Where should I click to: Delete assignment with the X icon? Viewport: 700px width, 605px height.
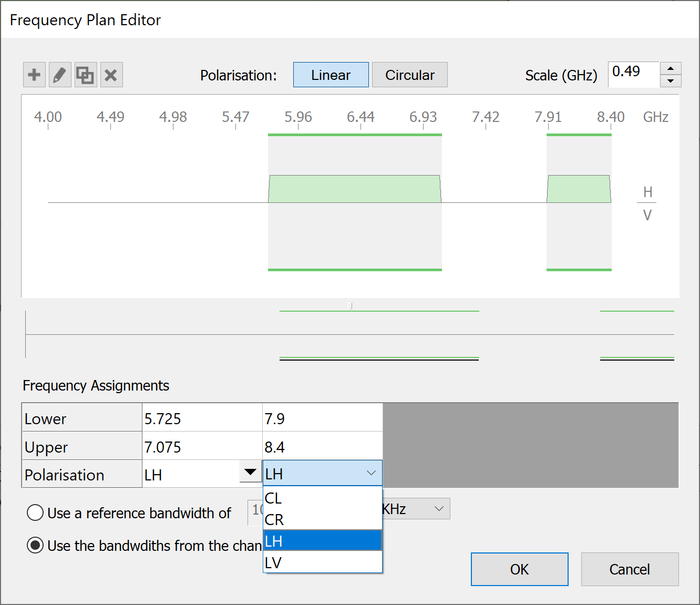(111, 75)
